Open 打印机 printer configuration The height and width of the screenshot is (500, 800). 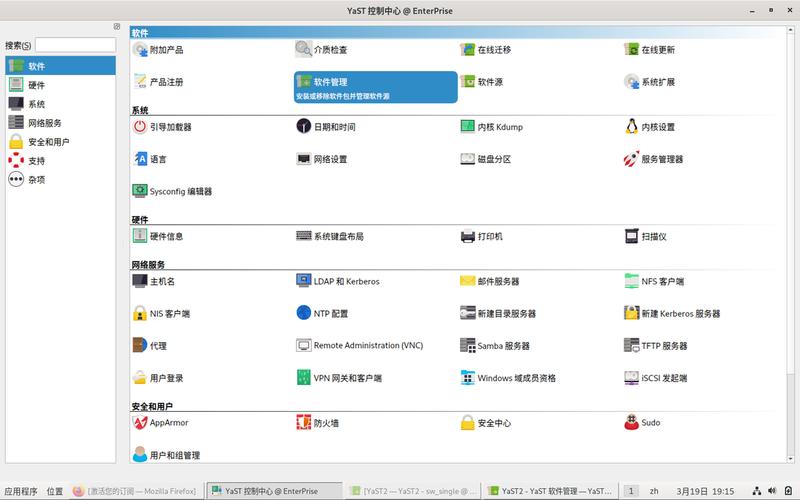point(481,236)
